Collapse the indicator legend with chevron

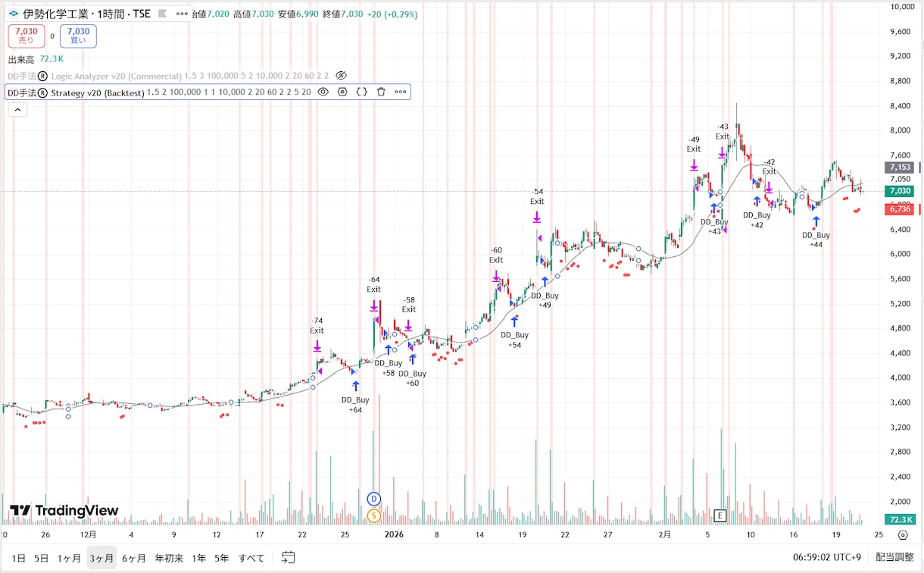(17, 110)
